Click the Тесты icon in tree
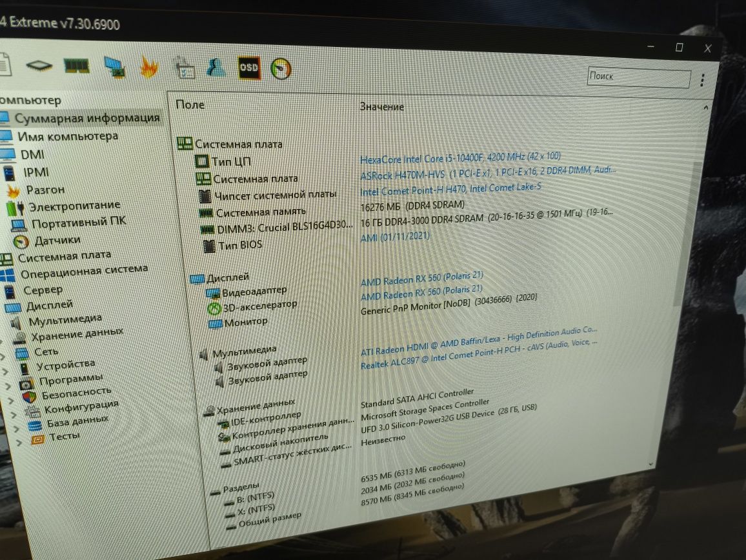This screenshot has width=746, height=560. [37, 439]
